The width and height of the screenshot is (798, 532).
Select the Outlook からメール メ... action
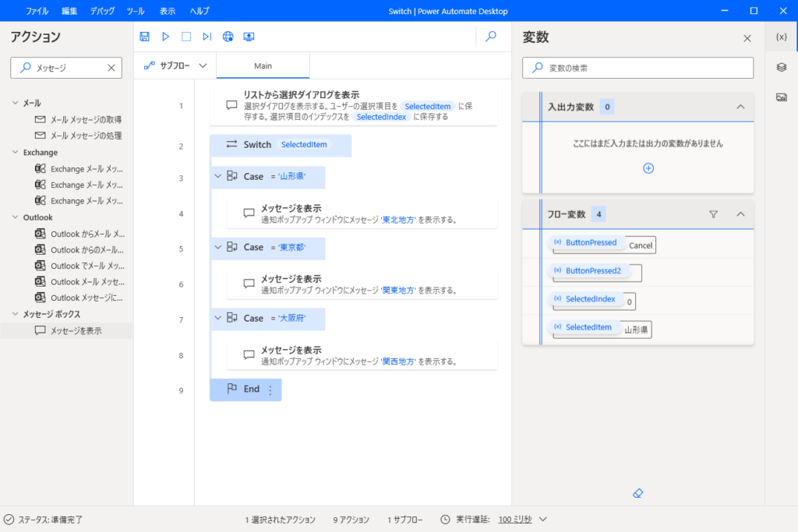[79, 234]
